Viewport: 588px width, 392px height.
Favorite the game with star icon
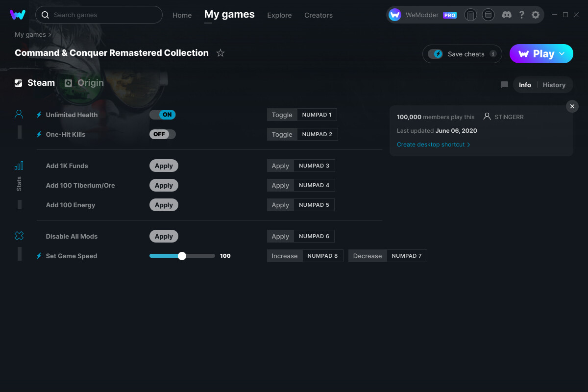click(220, 53)
